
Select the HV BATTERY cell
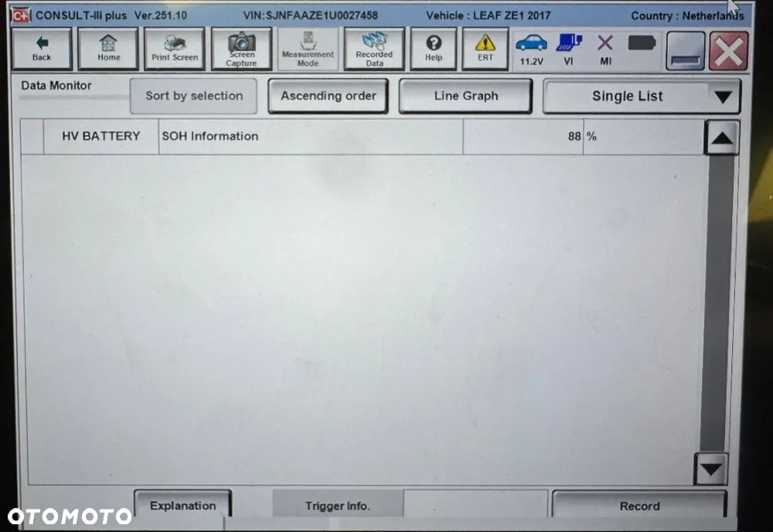pyautogui.click(x=101, y=137)
